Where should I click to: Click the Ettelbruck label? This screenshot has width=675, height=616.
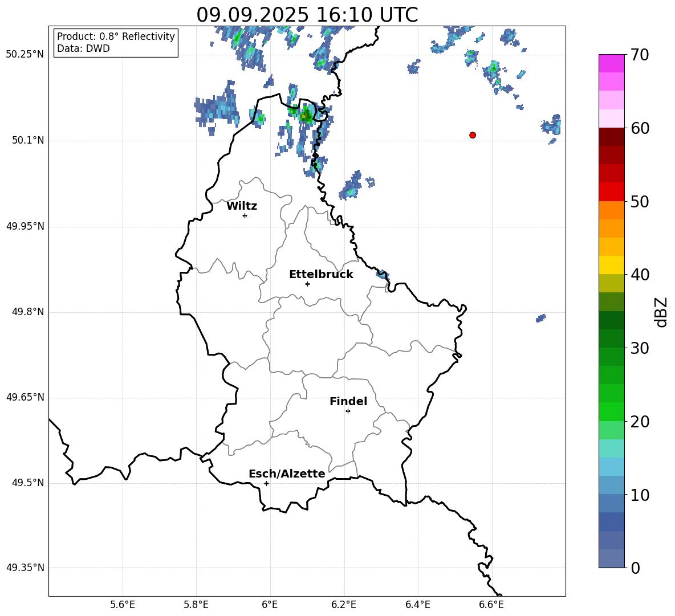[321, 275]
